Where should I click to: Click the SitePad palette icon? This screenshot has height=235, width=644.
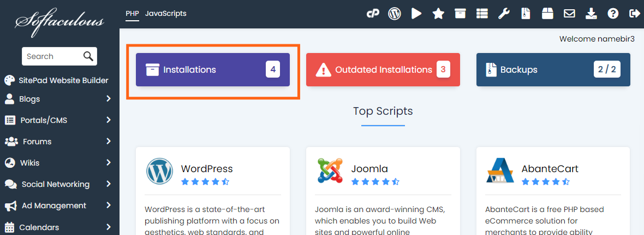pos(9,80)
